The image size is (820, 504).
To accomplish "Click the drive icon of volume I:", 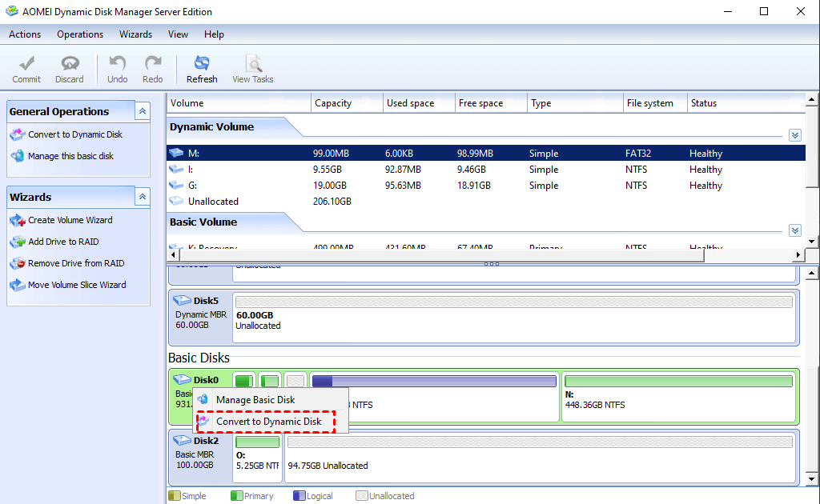I will click(176, 170).
